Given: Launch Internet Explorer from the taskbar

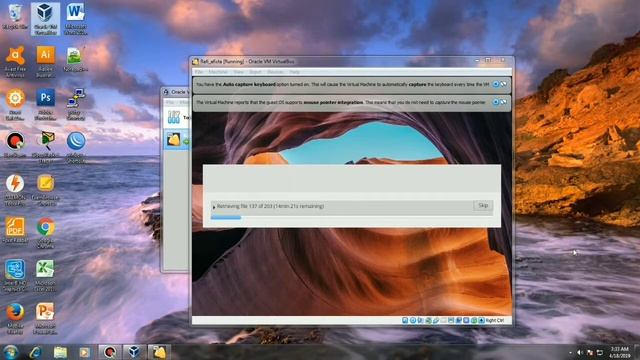Looking at the screenshot, I should coord(35,352).
